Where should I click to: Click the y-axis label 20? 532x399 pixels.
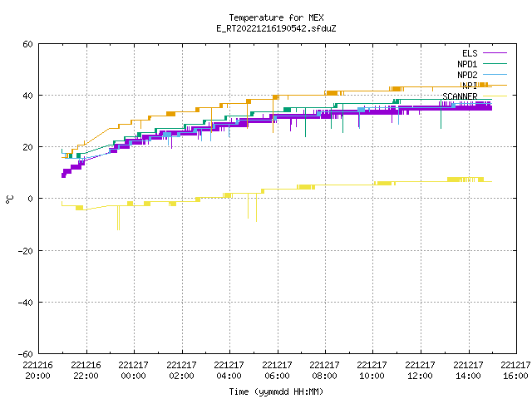coord(27,147)
